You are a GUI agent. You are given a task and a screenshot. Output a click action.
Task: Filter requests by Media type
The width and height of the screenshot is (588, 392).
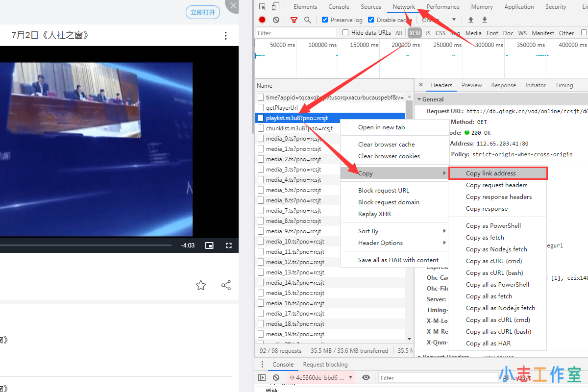[x=473, y=33]
